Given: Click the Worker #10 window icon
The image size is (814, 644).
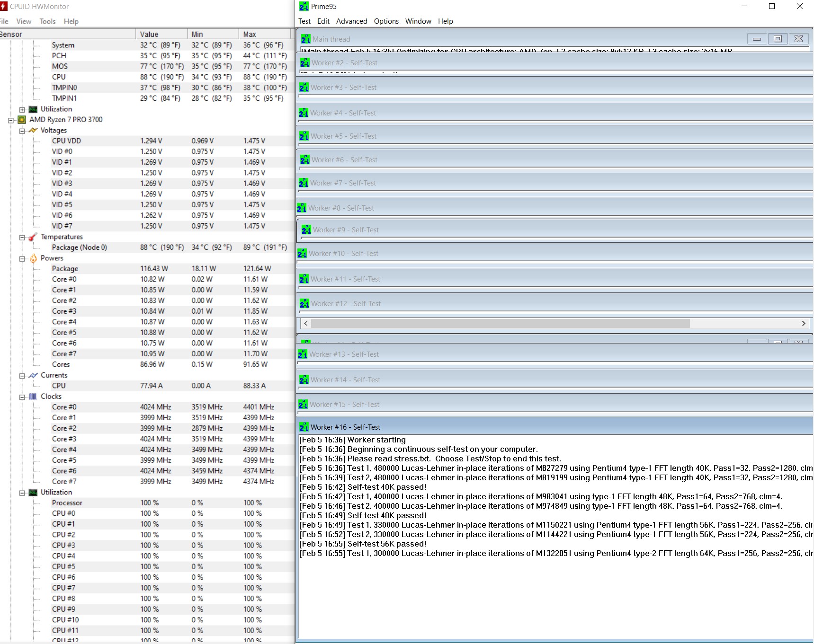Looking at the screenshot, I should point(302,253).
